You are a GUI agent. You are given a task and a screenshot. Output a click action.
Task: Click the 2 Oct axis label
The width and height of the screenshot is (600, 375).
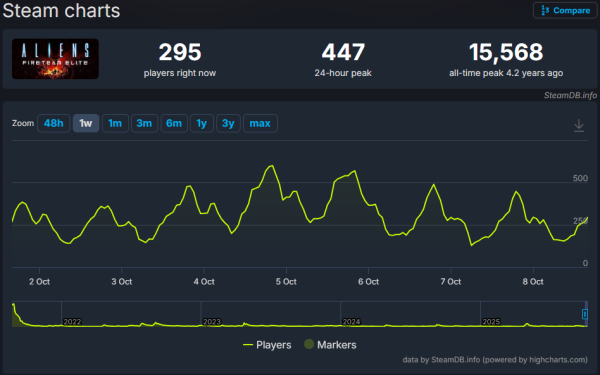[x=39, y=282]
